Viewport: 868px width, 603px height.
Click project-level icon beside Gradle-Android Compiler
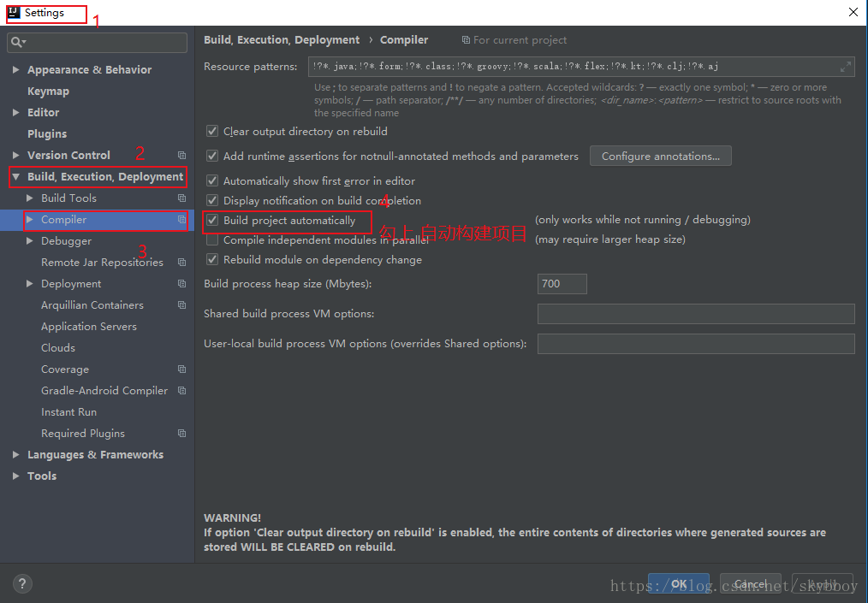[x=181, y=391]
